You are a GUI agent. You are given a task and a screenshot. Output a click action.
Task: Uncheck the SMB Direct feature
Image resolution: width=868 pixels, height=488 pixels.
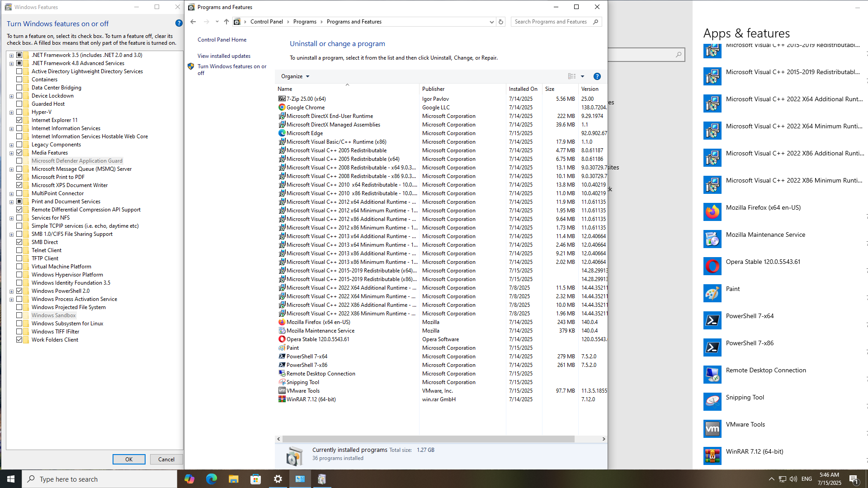19,242
